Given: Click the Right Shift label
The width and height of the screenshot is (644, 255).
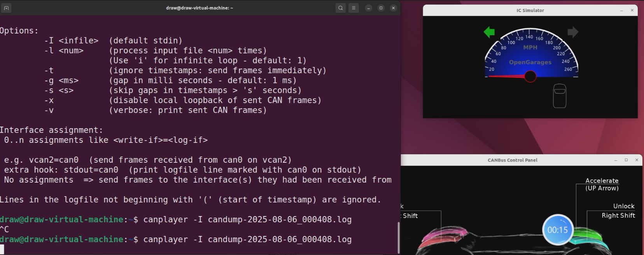Looking at the screenshot, I should (x=618, y=215).
